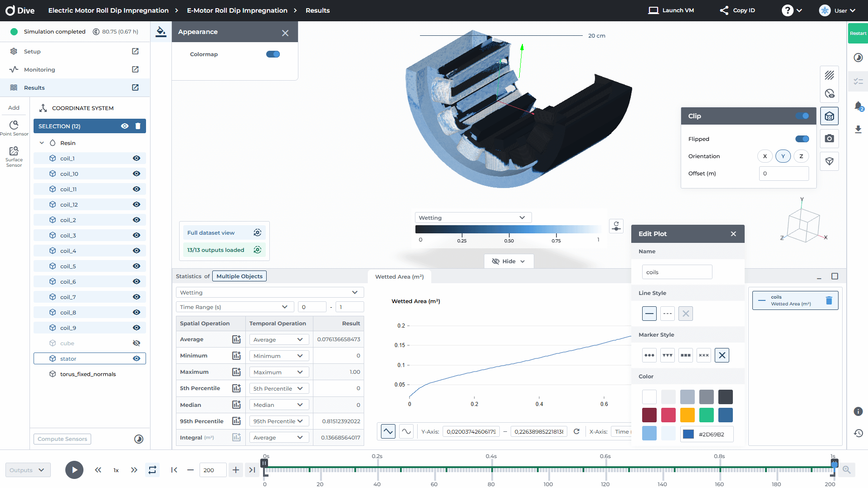Screen dimensions: 868x488
Task: Click the Compute Sensors button
Action: [x=62, y=439]
